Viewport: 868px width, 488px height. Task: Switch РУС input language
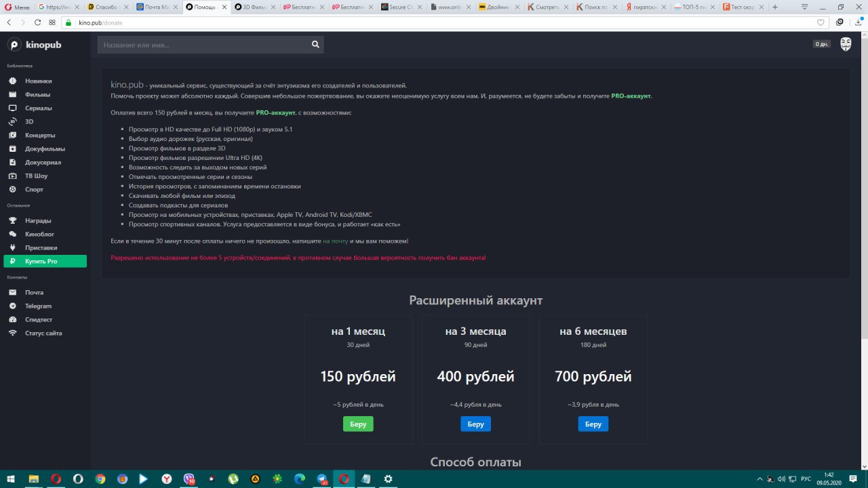pyautogui.click(x=806, y=479)
